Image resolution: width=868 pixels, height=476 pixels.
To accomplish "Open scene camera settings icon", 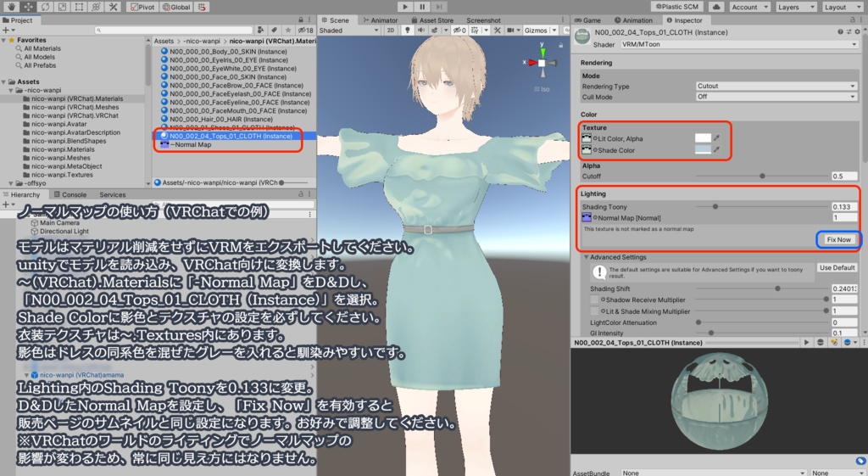I will (x=513, y=31).
